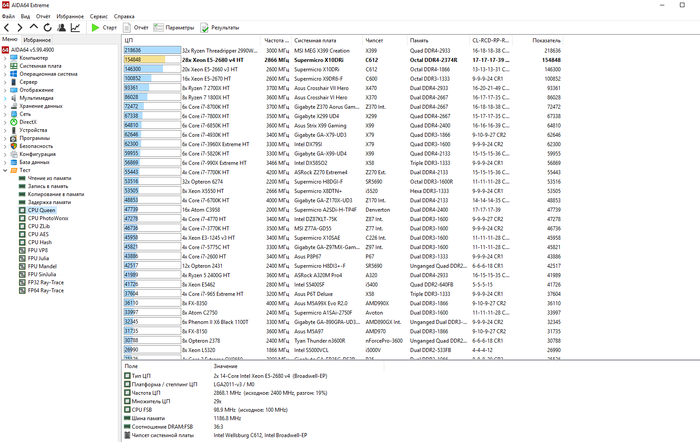700x442 pixels.
Task: Start the benchmark with the green Старт button
Action: 104,28
